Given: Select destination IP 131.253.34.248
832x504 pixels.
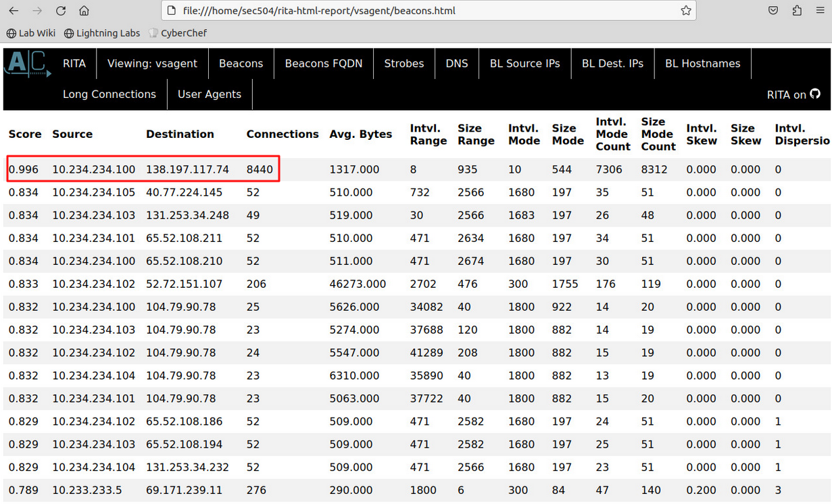Looking at the screenshot, I should 187,216.
